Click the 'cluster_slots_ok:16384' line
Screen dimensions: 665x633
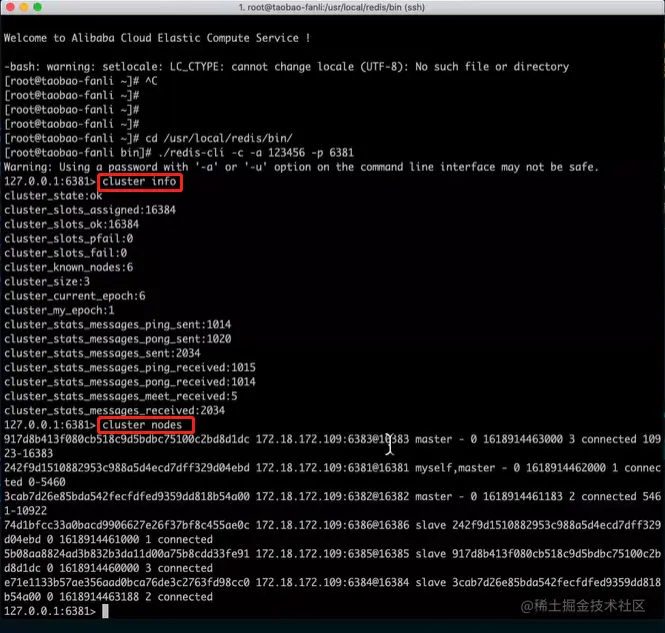click(x=71, y=224)
